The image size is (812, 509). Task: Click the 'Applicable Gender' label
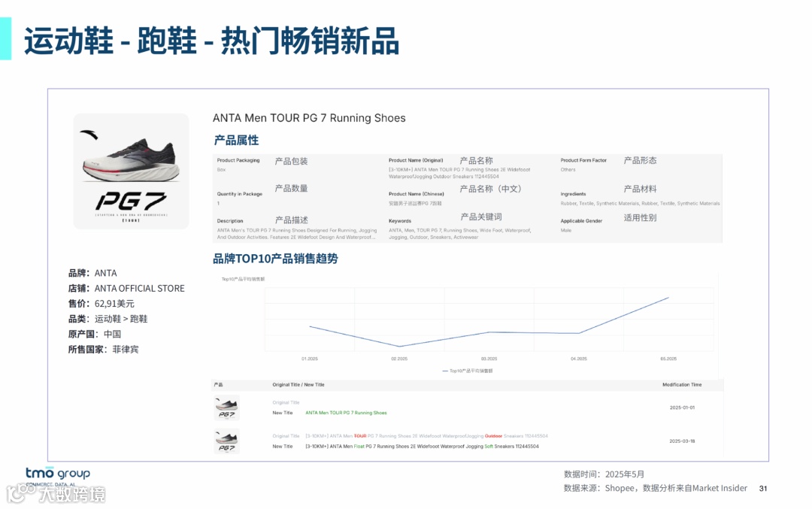coord(581,221)
